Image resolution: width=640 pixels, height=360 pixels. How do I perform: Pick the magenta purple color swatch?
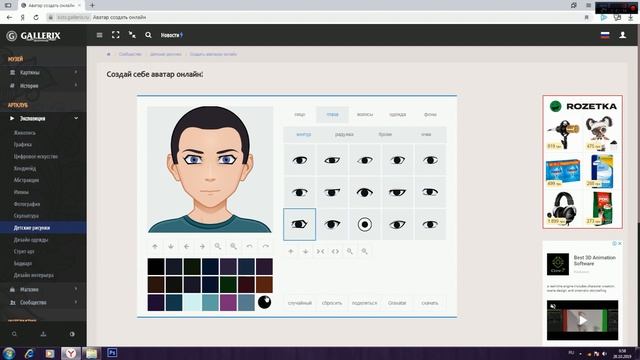[x=228, y=302]
